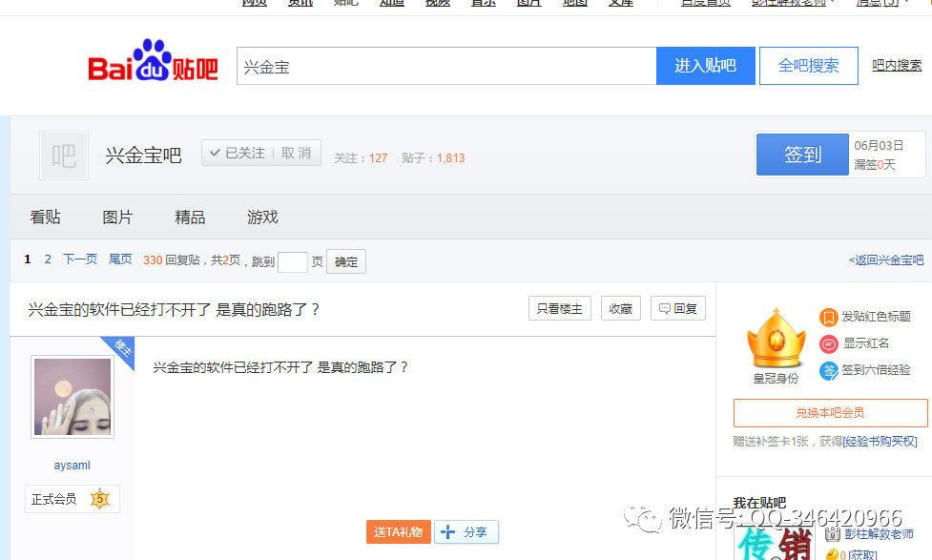Click the orange 发贴红色标题 icon
This screenshot has width=932, height=560.
tap(829, 317)
